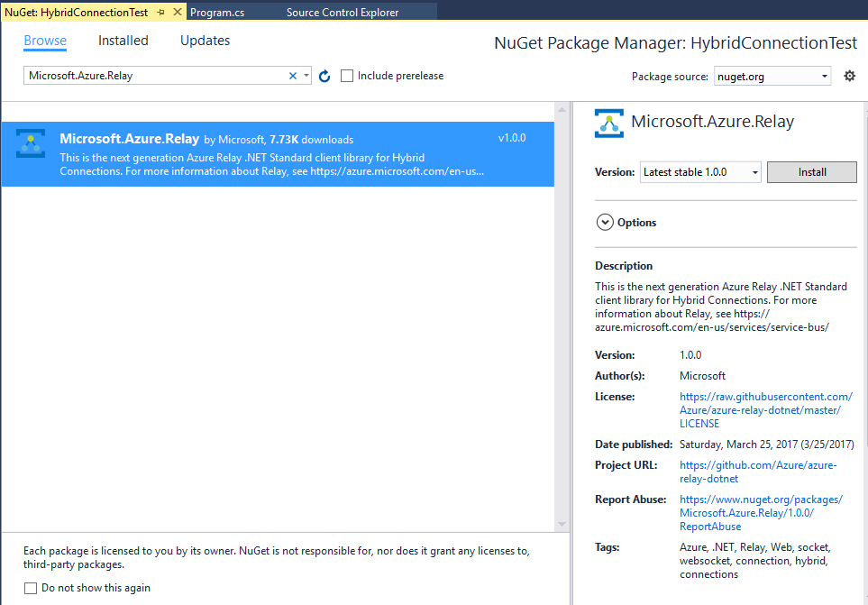
Task: Refresh the package search results
Action: pos(324,76)
